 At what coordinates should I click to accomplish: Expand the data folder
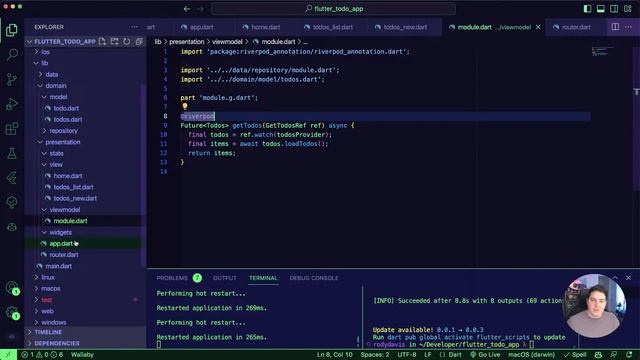[x=51, y=74]
